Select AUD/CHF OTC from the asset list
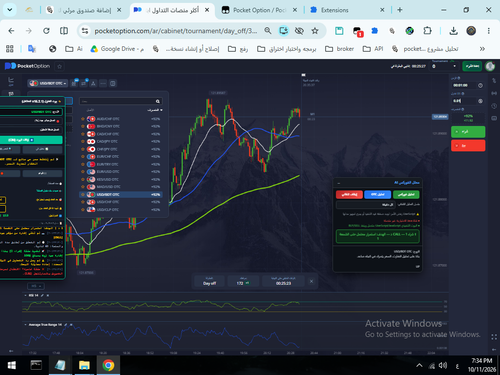500x375 pixels. (121, 119)
